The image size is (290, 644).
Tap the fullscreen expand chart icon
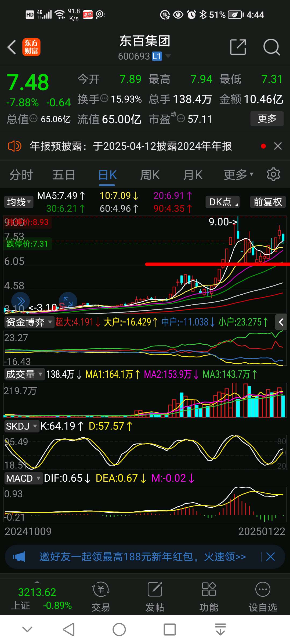[68, 301]
